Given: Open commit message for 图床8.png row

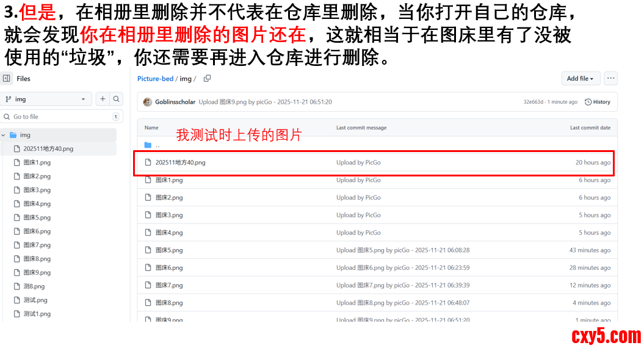Looking at the screenshot, I should click(x=403, y=303).
